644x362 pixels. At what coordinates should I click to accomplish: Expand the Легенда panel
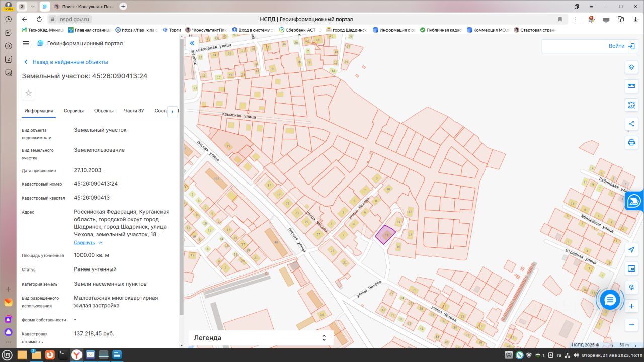324,338
